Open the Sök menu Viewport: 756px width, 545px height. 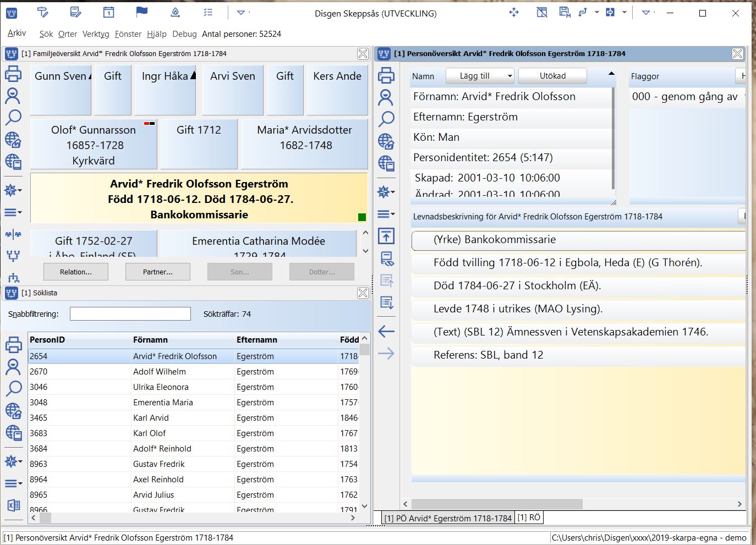click(x=46, y=34)
